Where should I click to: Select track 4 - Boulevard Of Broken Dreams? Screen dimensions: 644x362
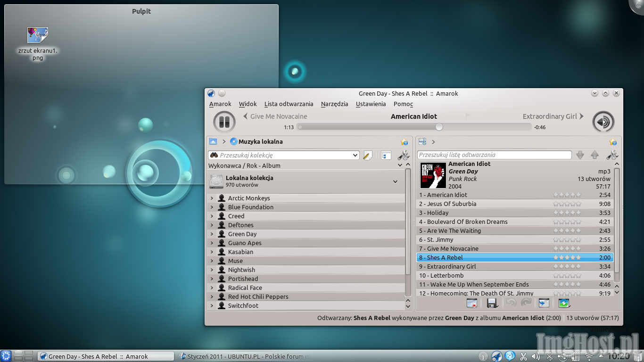(x=515, y=222)
